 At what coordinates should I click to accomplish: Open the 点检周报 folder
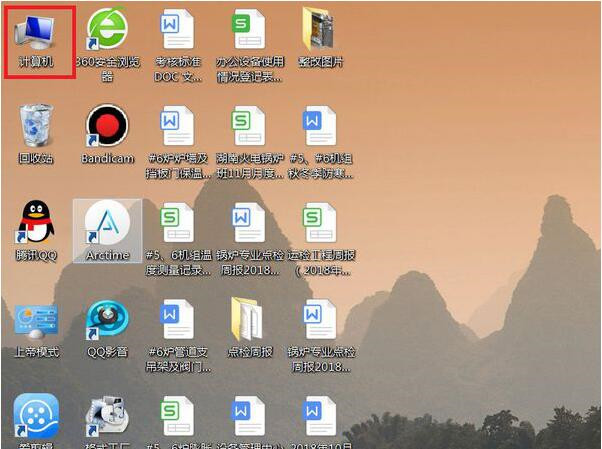(249, 320)
